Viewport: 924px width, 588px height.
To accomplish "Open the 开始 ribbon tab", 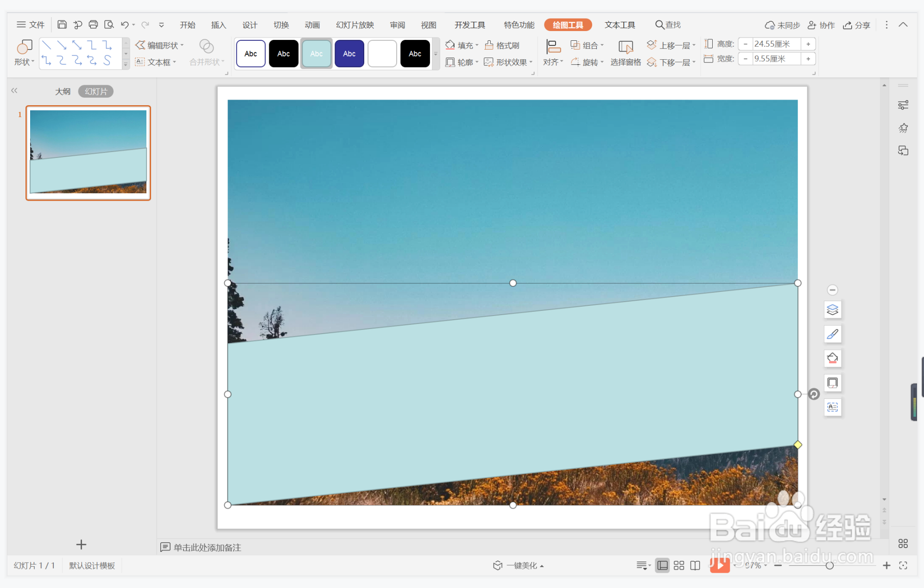I will tap(188, 25).
